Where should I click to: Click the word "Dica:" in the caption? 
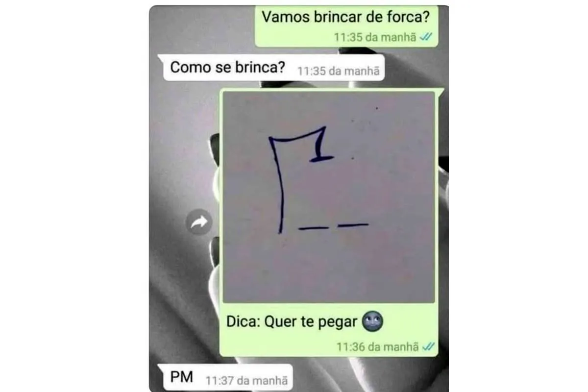[243, 322]
